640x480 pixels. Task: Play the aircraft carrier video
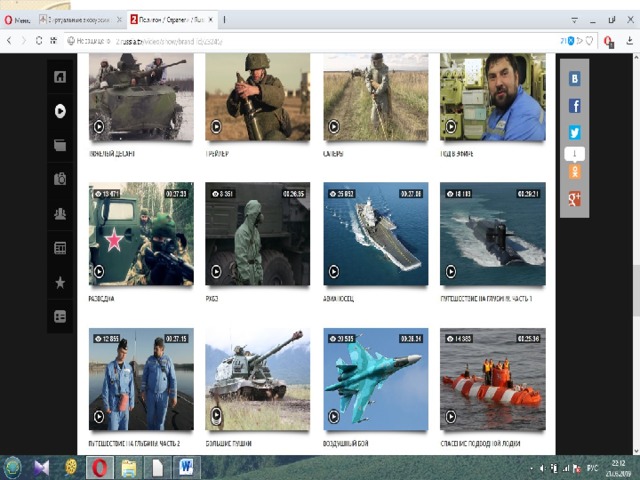click(376, 233)
